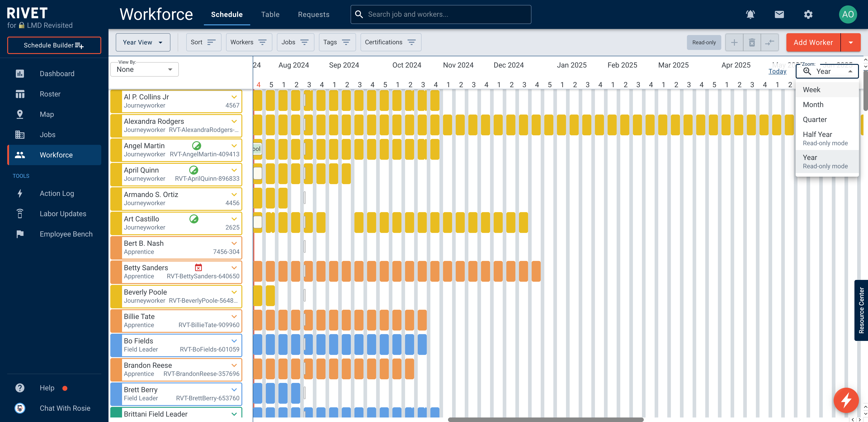Switch to the Schedule tab
868x422 pixels.
[x=227, y=14]
